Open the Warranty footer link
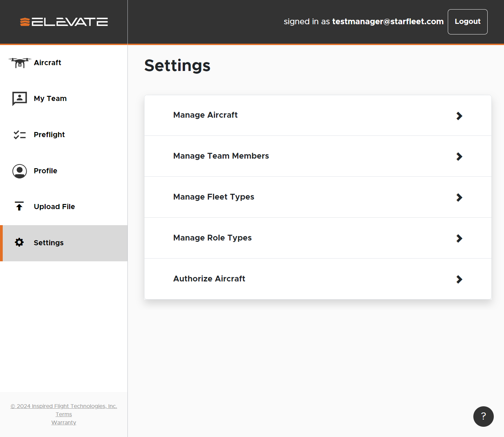 pyautogui.click(x=64, y=423)
